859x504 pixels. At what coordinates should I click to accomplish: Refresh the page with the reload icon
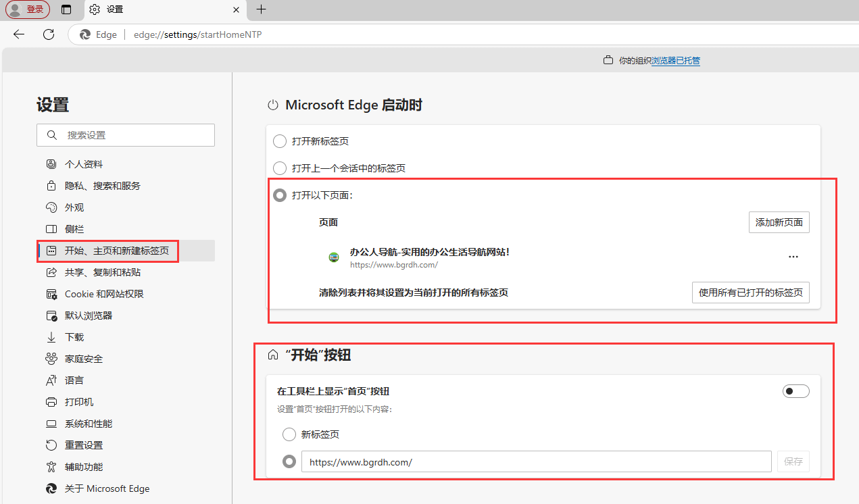coord(49,34)
